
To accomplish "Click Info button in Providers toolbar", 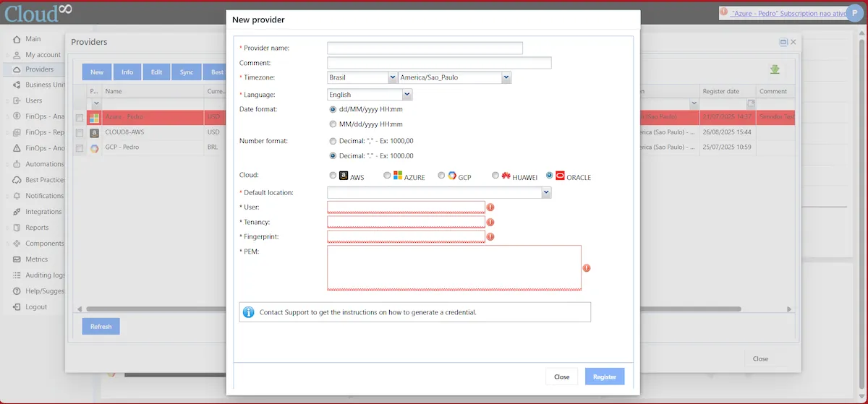I will 127,72.
